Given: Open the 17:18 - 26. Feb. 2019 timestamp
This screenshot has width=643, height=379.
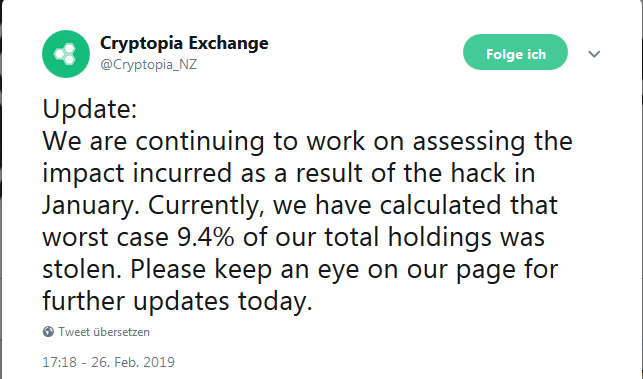Looking at the screenshot, I should (x=108, y=362).
